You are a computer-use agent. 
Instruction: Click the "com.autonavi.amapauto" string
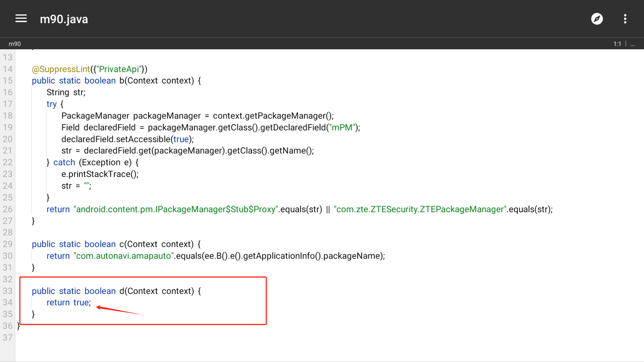124,256
